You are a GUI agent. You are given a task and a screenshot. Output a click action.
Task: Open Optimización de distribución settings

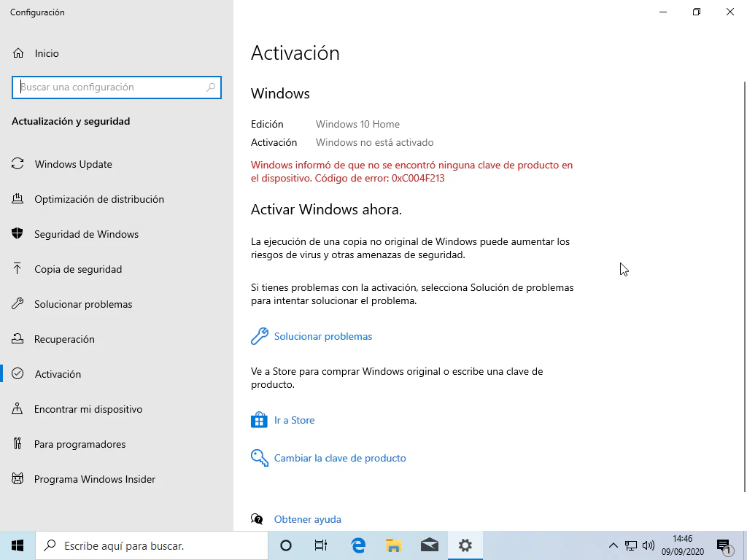click(x=98, y=199)
